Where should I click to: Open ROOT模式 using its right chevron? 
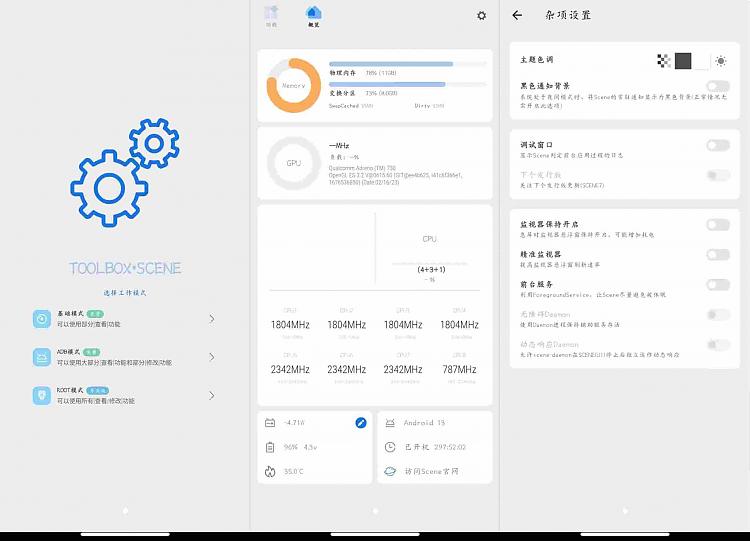point(212,395)
